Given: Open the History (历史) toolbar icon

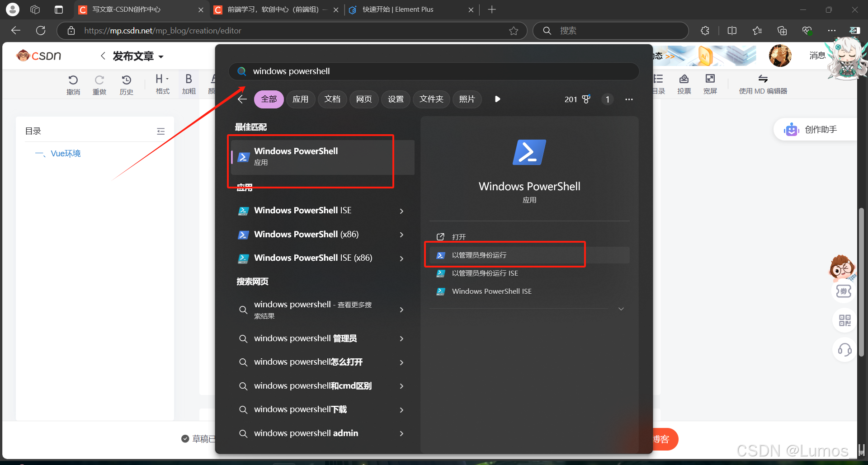Looking at the screenshot, I should click(x=127, y=85).
